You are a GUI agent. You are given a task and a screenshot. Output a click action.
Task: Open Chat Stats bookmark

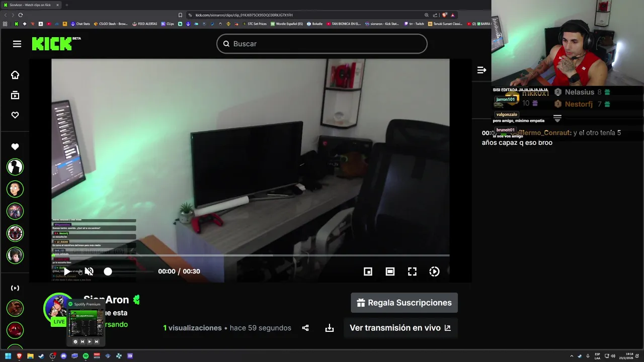point(80,24)
